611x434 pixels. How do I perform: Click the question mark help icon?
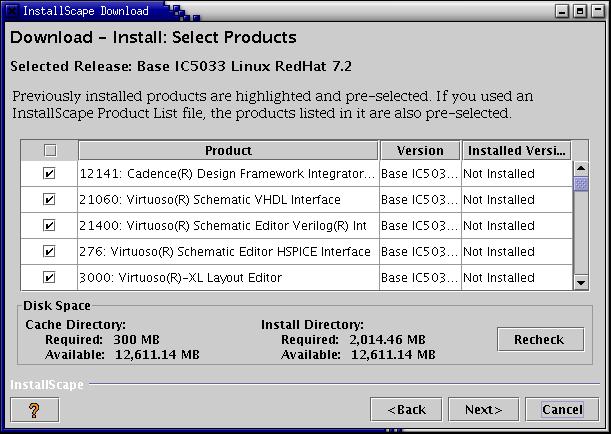34,409
